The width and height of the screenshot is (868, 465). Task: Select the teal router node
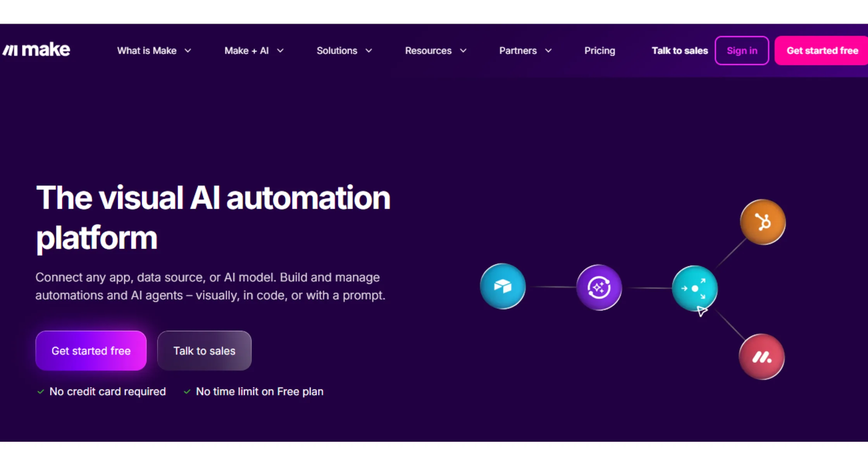pos(695,288)
